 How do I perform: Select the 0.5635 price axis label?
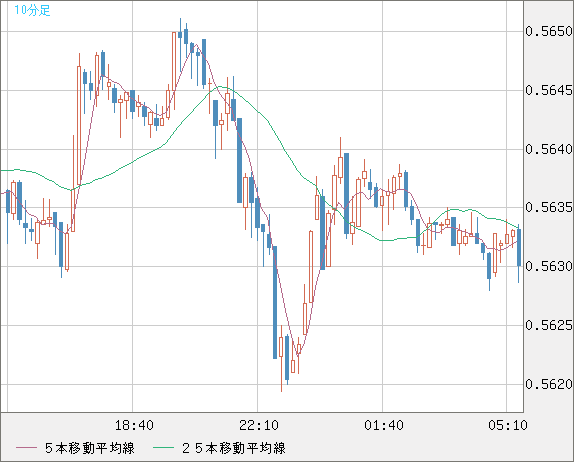[549, 207]
